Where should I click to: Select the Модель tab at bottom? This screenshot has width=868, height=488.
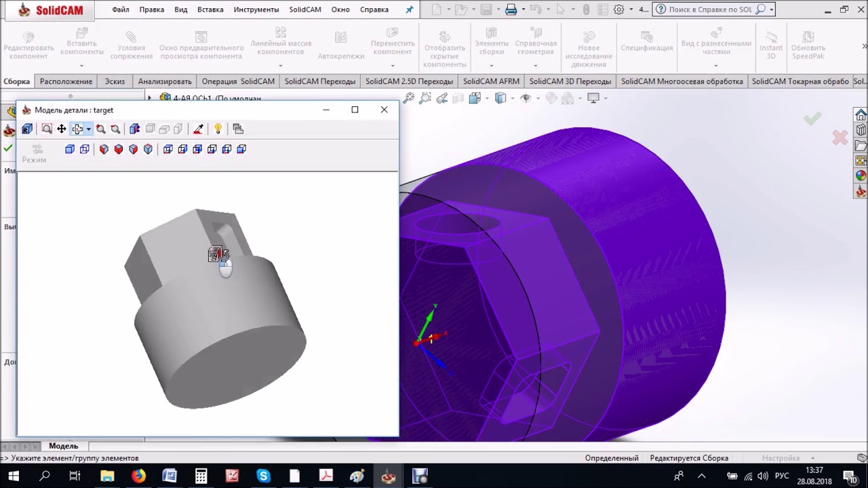point(64,446)
